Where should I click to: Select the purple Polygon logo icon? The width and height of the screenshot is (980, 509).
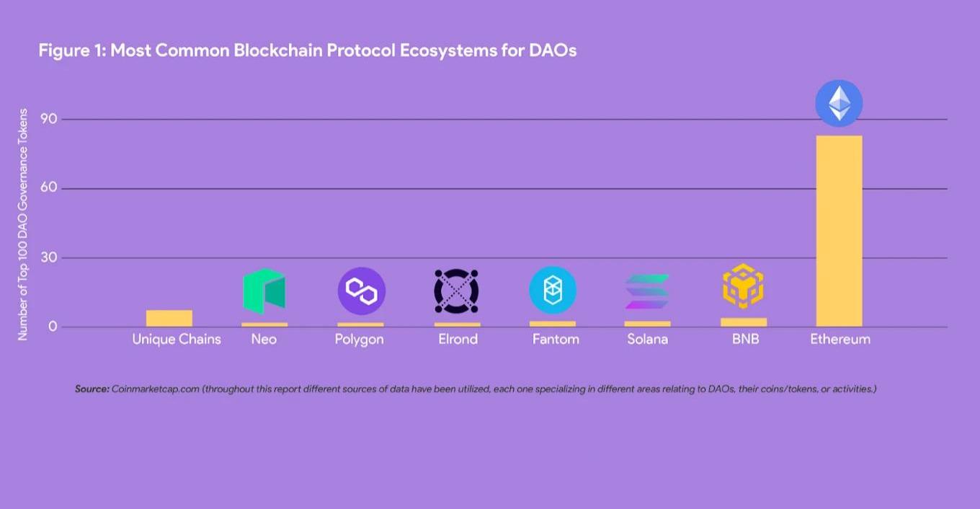click(361, 291)
